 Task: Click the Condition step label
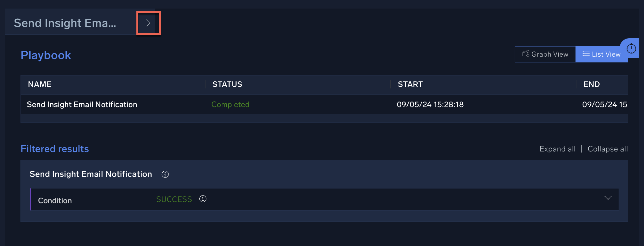coord(55,200)
